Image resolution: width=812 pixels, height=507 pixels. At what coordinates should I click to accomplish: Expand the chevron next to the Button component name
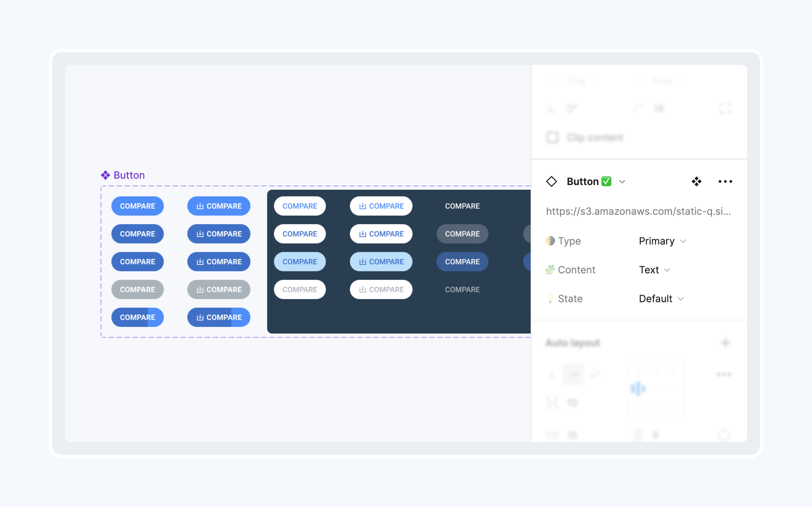[x=622, y=181]
